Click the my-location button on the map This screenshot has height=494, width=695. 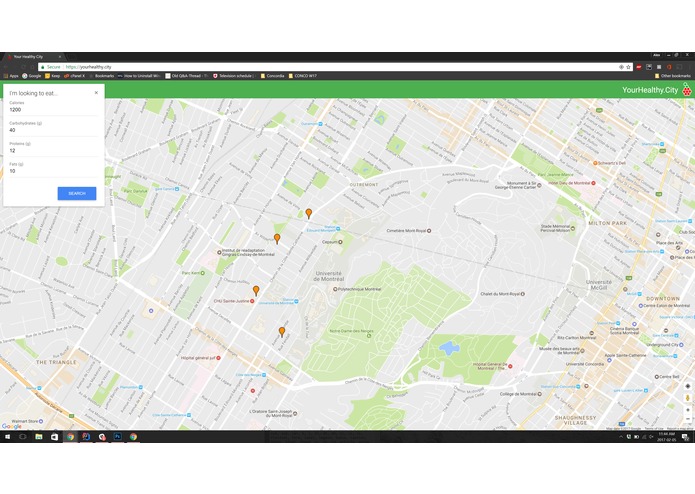(687, 386)
